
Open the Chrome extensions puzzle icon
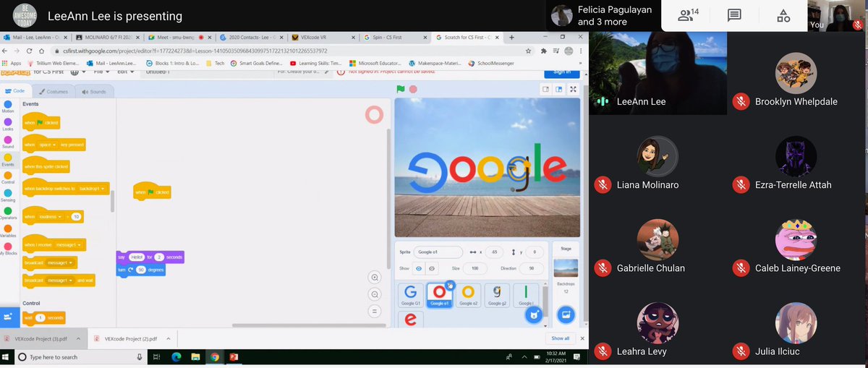544,51
